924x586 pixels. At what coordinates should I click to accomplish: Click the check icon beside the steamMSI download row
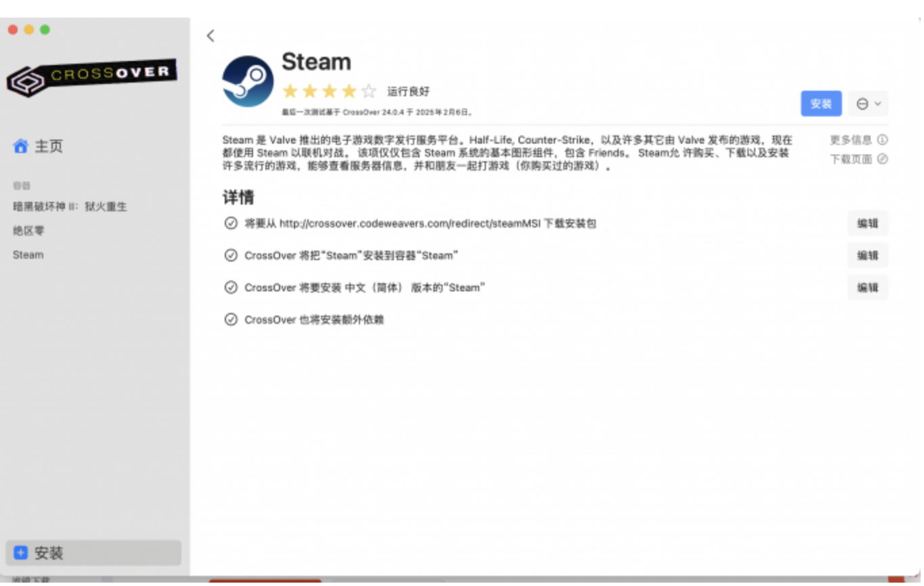[231, 223]
